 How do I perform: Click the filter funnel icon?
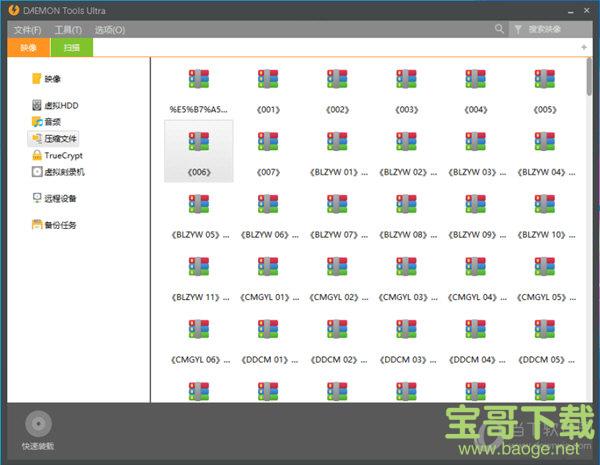(x=518, y=29)
